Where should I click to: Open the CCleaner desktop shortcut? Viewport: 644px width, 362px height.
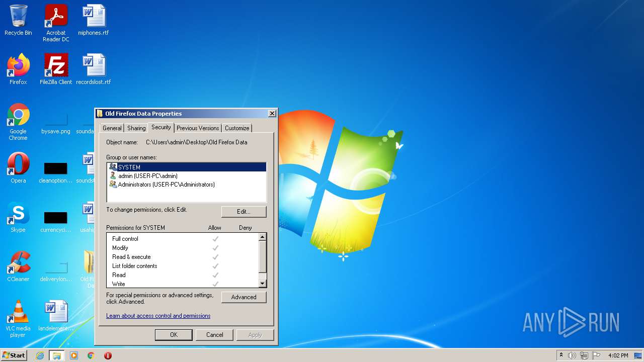tap(18, 266)
